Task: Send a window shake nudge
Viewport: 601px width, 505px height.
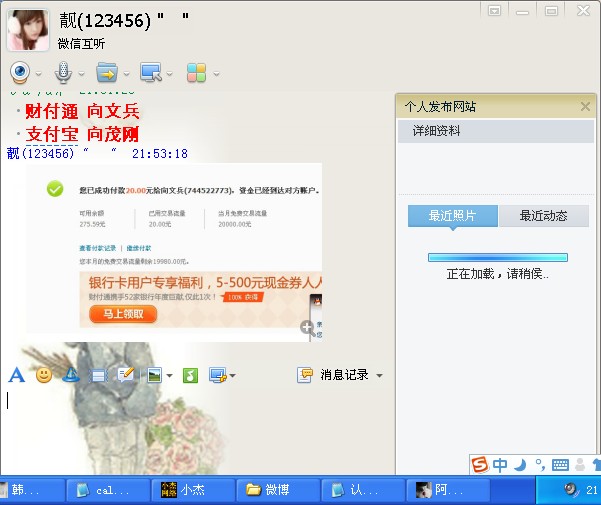Action: (98, 376)
